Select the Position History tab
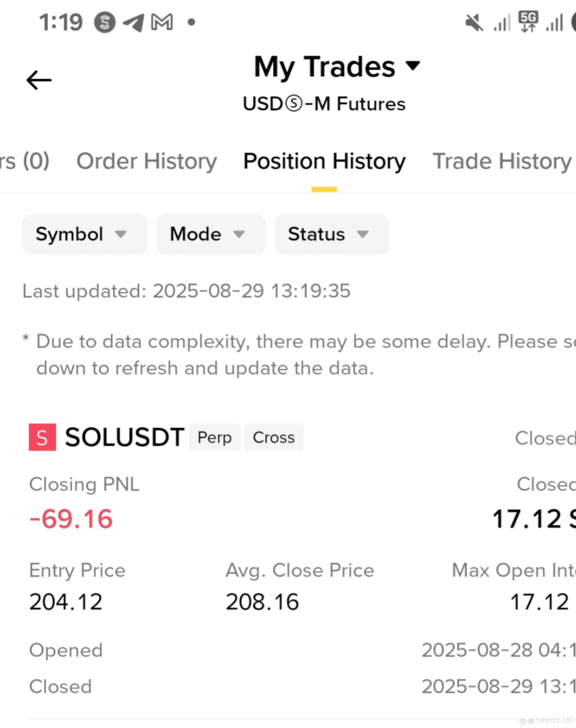 [x=324, y=162]
